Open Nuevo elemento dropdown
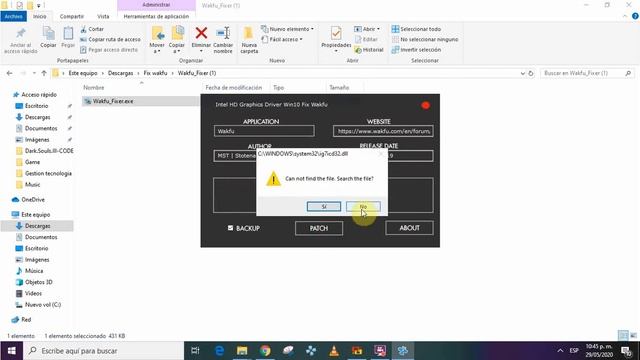Viewport: 640px width, 360px height. point(287,29)
